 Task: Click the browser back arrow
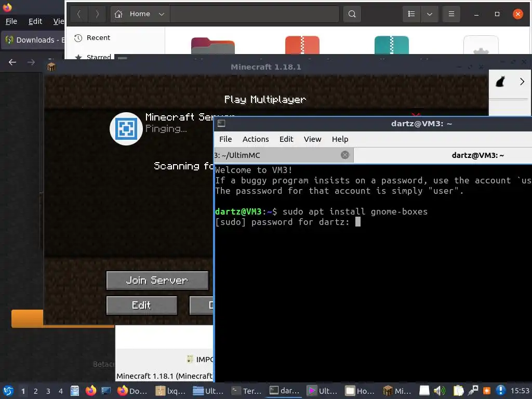[12, 62]
